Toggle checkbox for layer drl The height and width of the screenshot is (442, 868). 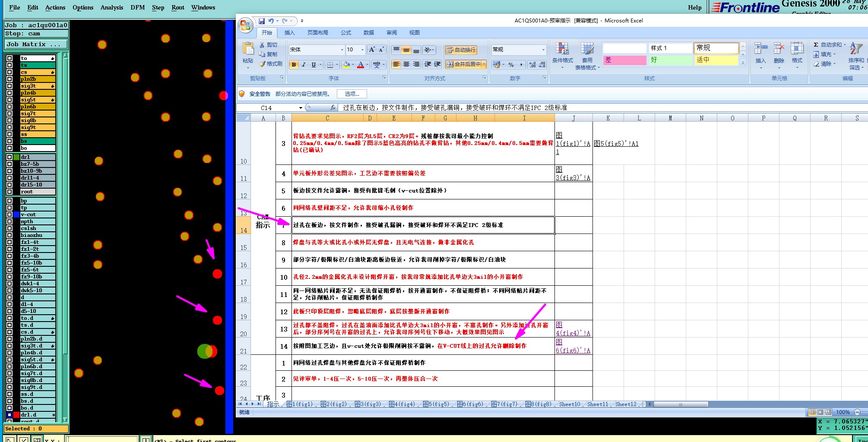tap(10, 157)
